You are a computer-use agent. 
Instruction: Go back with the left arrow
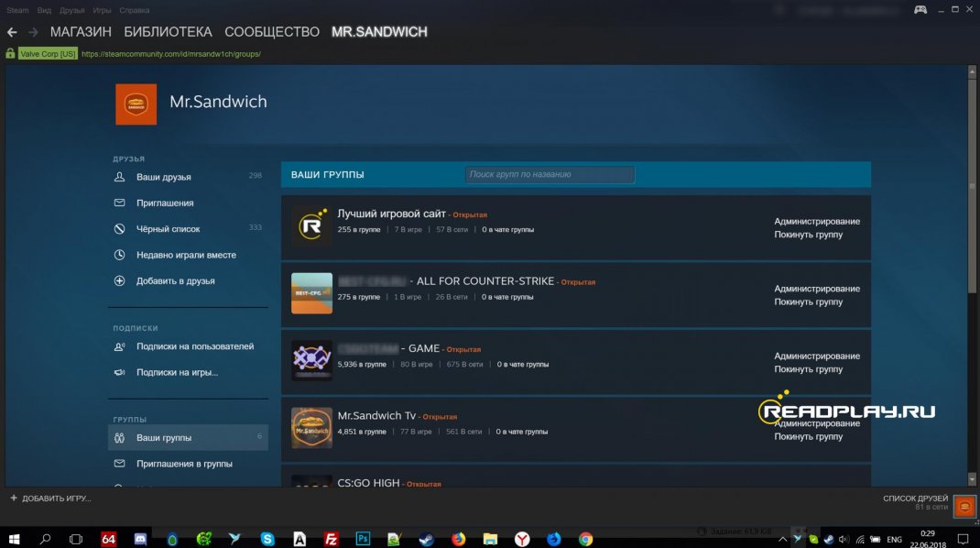point(12,32)
